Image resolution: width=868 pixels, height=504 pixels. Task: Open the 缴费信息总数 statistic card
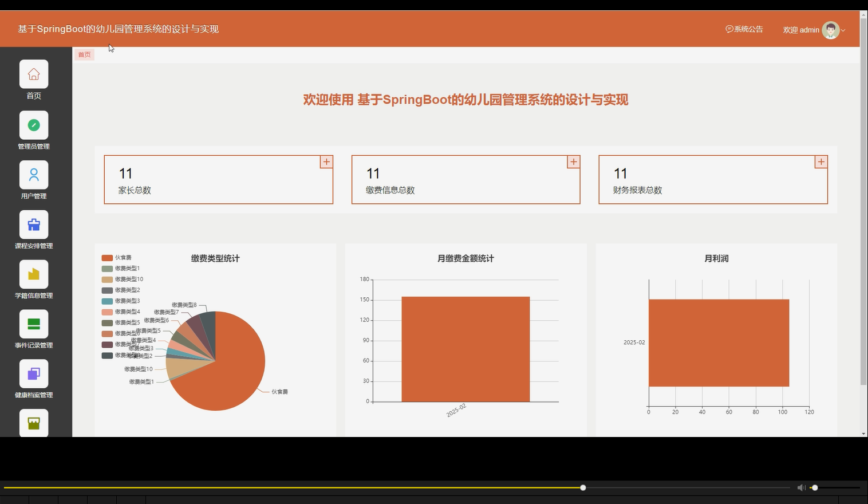tap(465, 180)
